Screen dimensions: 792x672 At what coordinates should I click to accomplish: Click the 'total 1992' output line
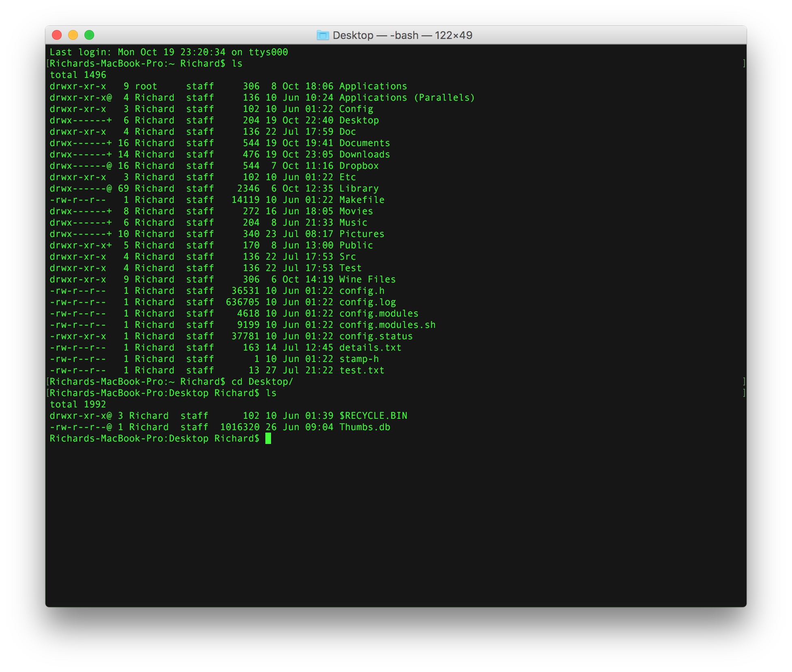pyautogui.click(x=77, y=404)
